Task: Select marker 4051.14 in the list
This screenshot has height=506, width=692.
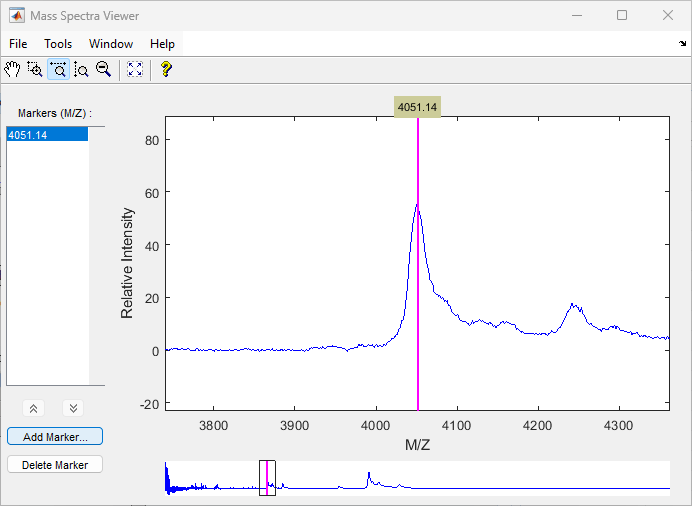Action: (x=47, y=135)
